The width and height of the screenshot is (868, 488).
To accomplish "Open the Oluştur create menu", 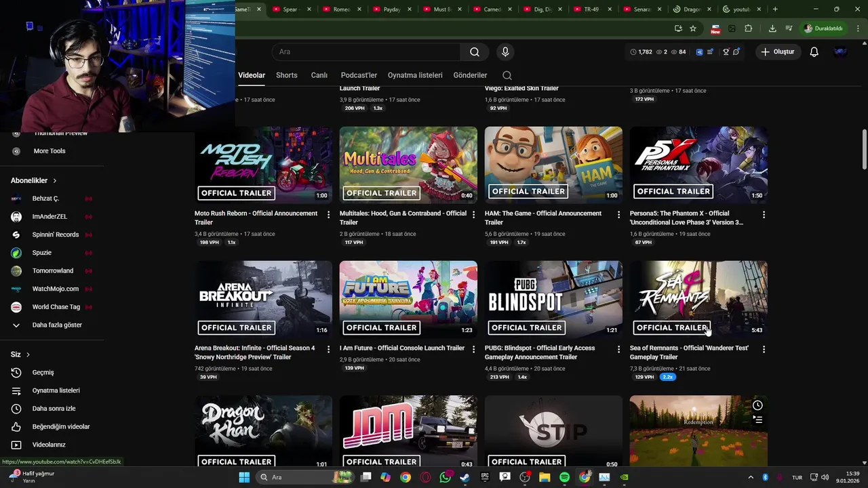I will tap(778, 52).
